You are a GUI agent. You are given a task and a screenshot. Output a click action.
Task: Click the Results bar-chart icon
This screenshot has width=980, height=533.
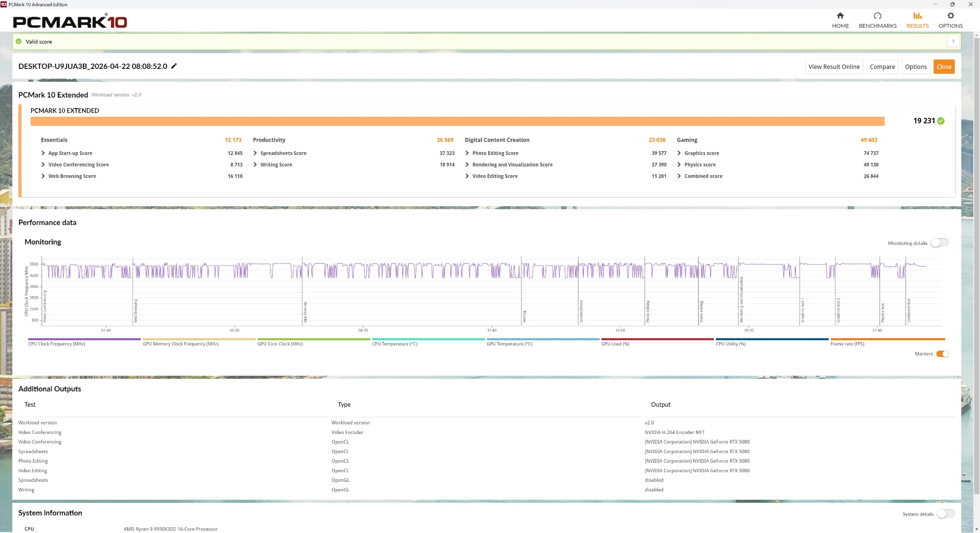(x=917, y=16)
